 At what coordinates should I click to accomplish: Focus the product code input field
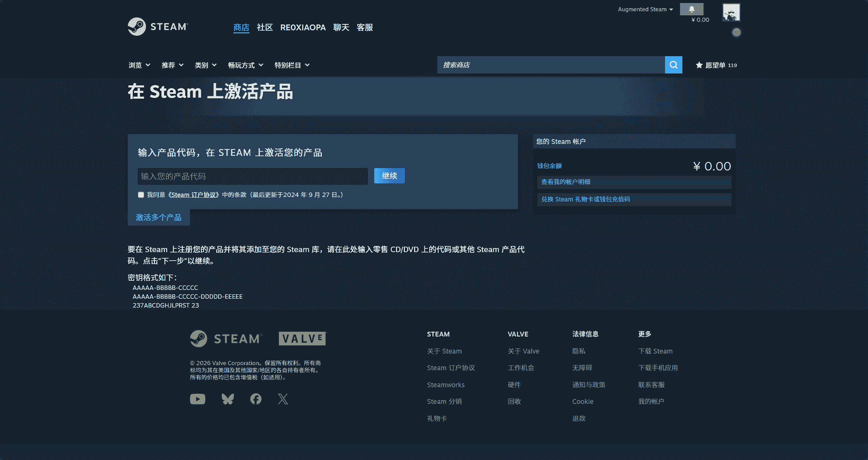tap(253, 176)
